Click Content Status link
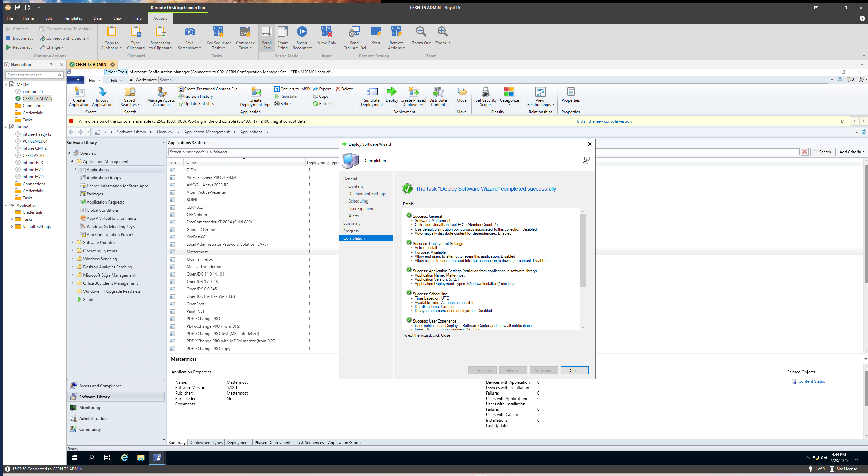The image size is (868, 476). [811, 381]
